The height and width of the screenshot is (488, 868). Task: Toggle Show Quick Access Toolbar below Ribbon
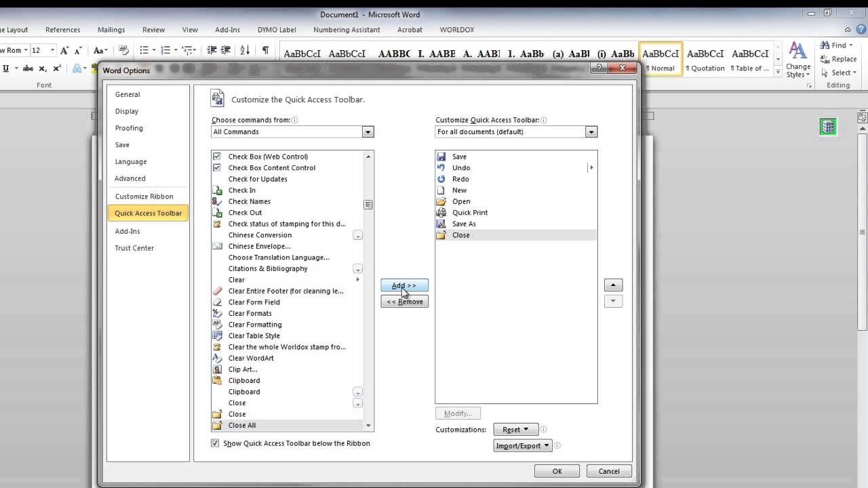tap(216, 443)
